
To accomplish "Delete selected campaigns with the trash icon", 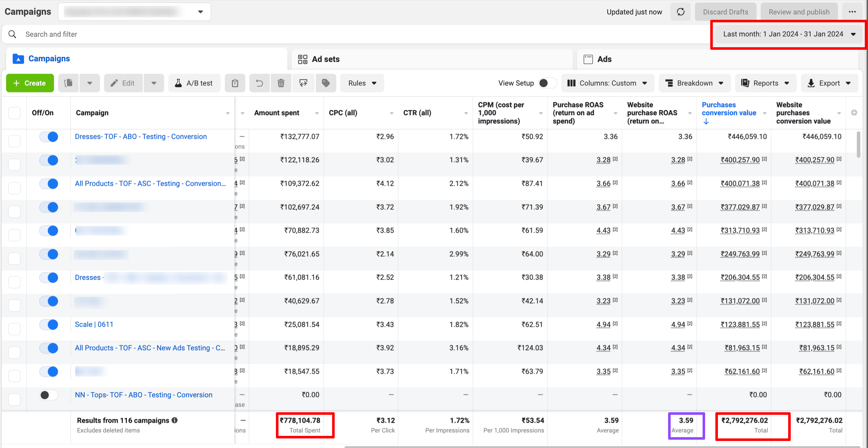I will 281,83.
